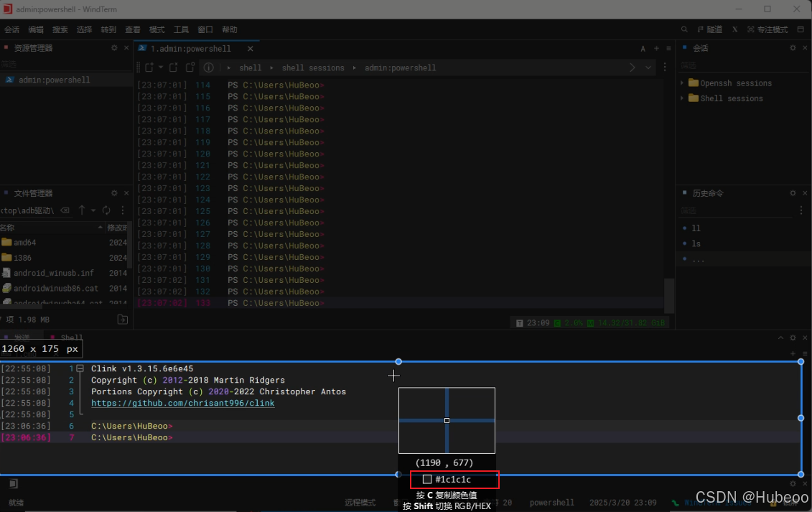
Task: Open the 会话 menu
Action: click(12, 29)
